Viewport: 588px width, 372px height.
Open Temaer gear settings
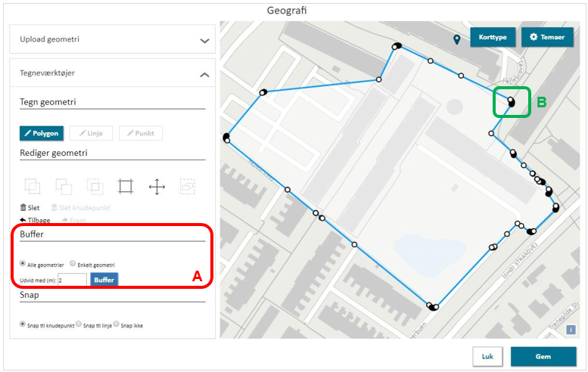pyautogui.click(x=547, y=37)
